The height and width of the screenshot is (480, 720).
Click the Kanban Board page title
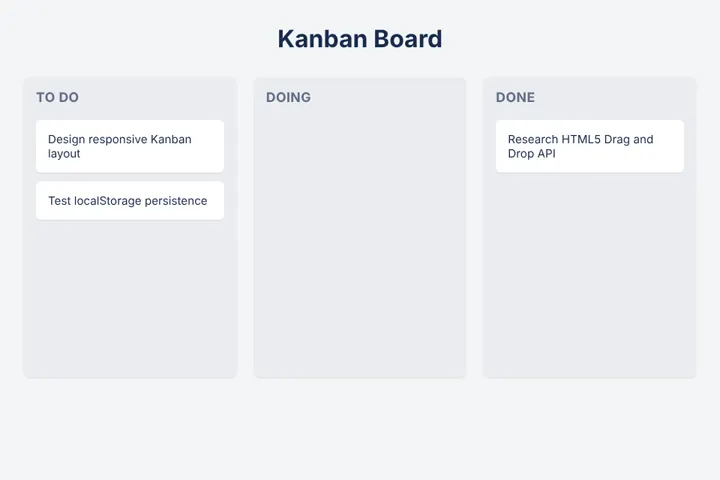(360, 39)
